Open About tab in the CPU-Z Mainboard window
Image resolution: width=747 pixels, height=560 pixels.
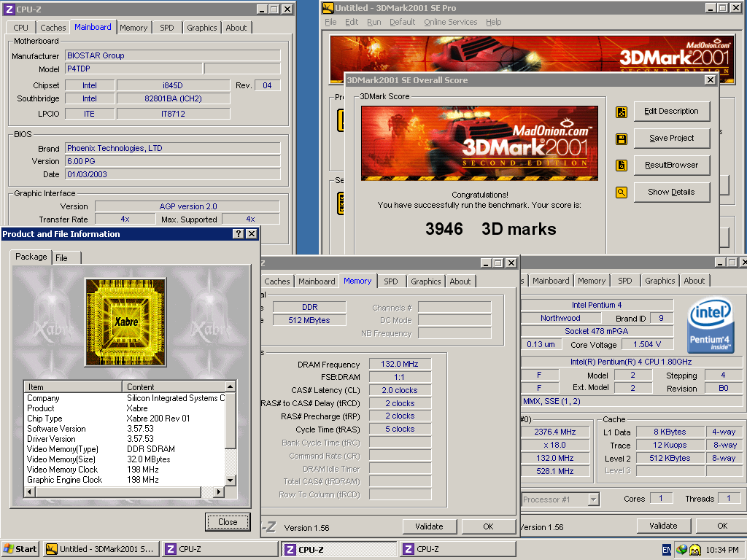[x=236, y=28]
